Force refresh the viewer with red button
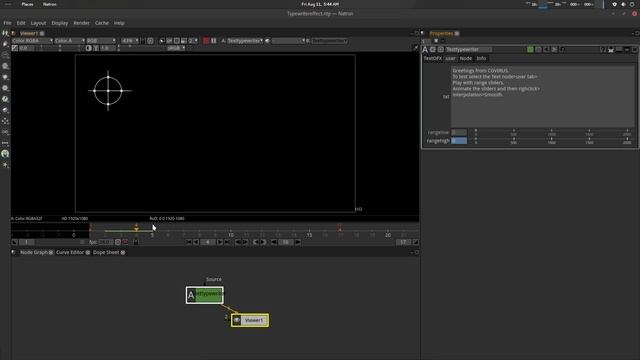The image size is (640, 360). click(x=206, y=41)
